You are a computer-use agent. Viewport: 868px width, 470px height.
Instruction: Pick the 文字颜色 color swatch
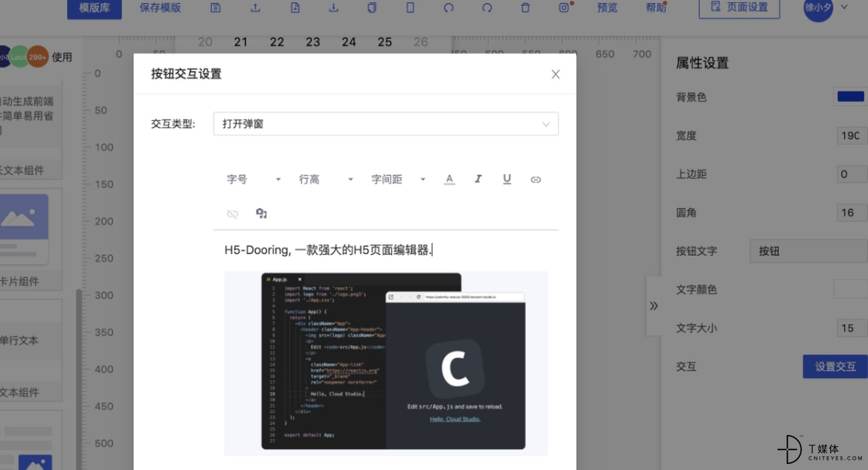tap(851, 289)
